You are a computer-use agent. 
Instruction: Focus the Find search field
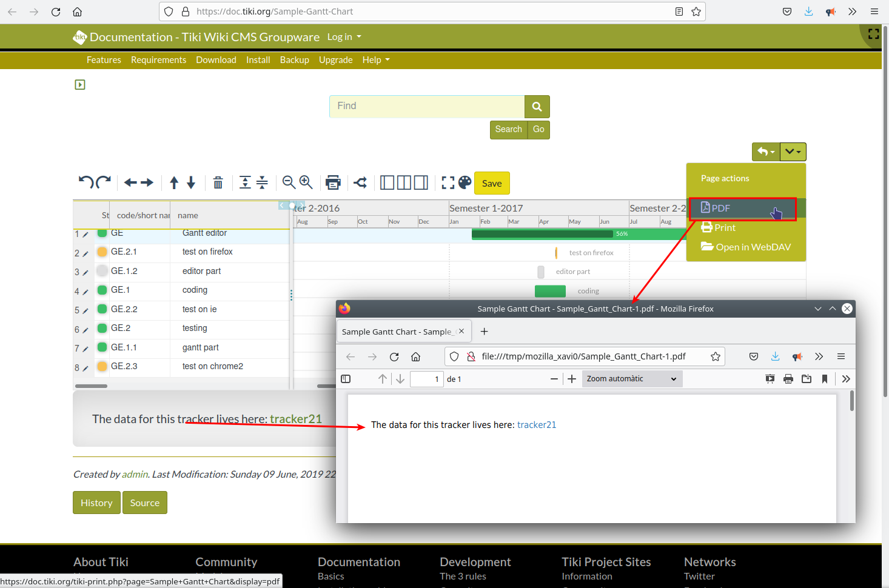point(427,107)
